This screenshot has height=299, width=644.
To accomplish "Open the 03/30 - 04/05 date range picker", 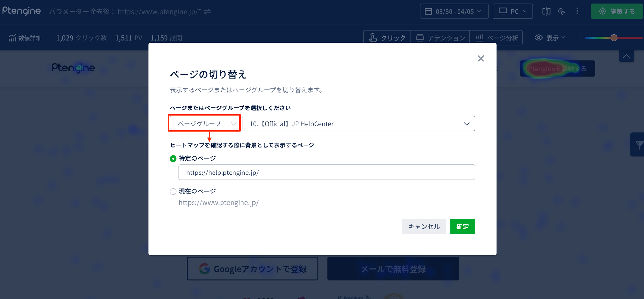I will pyautogui.click(x=454, y=12).
